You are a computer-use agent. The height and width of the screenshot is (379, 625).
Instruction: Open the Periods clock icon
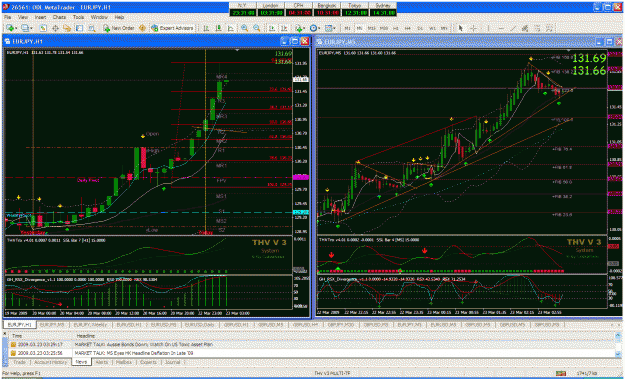pyautogui.click(x=313, y=28)
